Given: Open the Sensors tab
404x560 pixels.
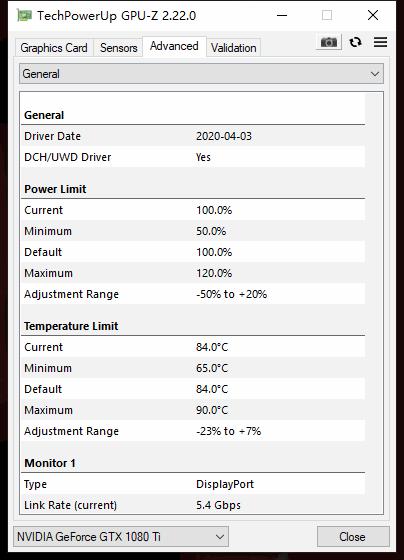Looking at the screenshot, I should coord(119,48).
